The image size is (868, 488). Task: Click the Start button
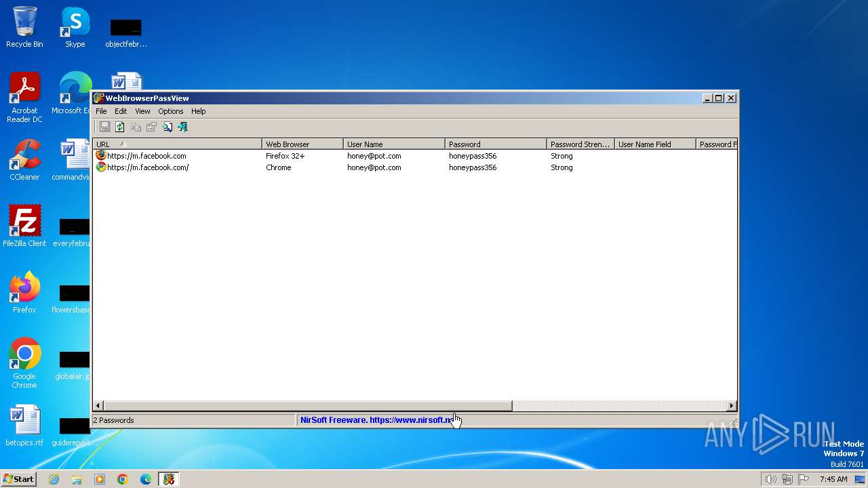(19, 479)
